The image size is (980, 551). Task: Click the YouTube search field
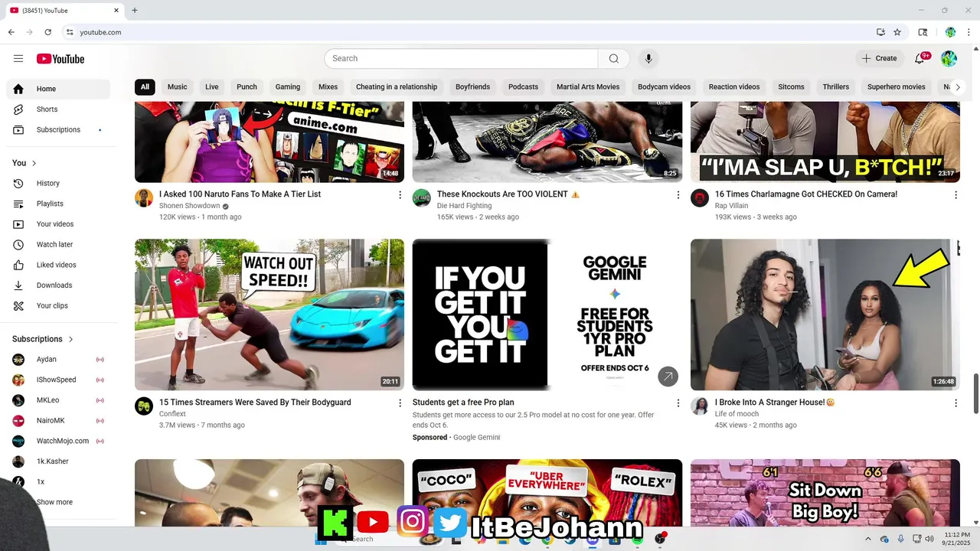tap(461, 59)
